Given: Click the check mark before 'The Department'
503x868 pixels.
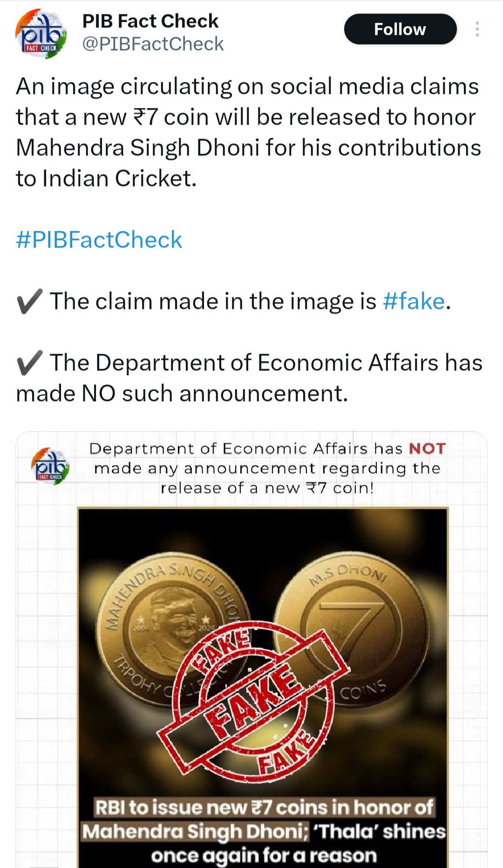Looking at the screenshot, I should tap(29, 363).
